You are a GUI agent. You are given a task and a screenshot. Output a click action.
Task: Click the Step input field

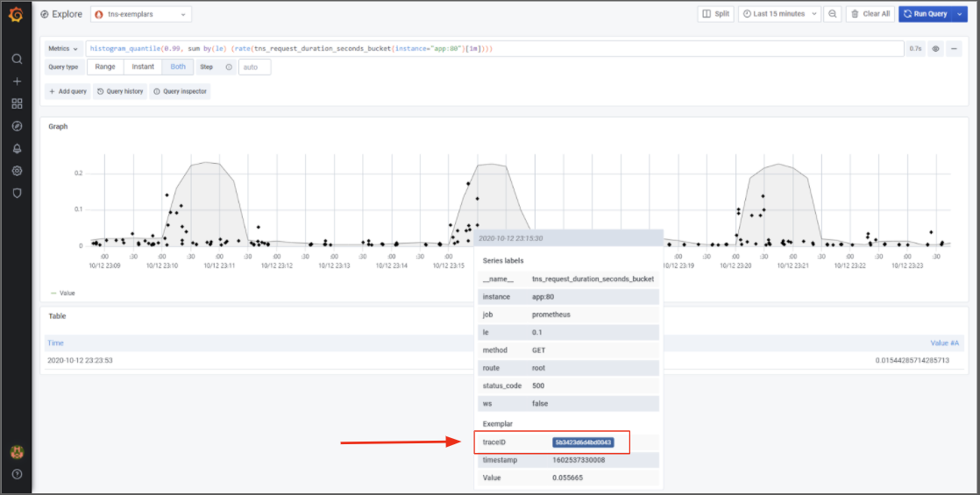pos(254,67)
